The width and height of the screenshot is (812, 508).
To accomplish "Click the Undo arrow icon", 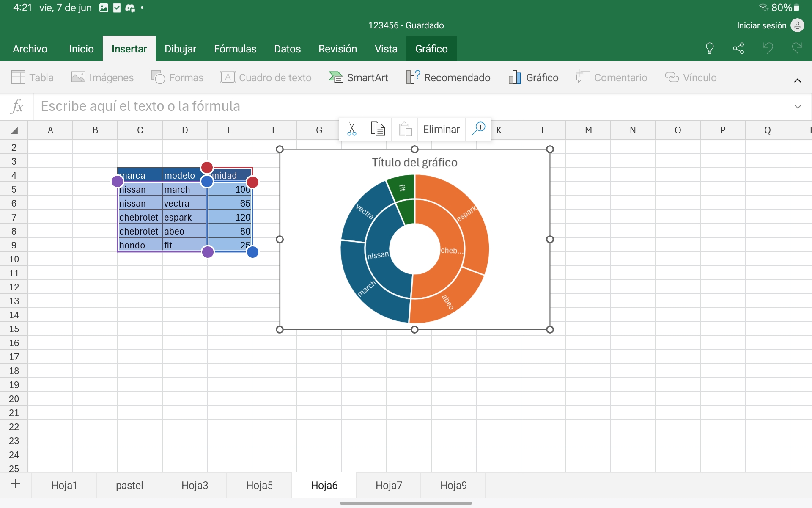I will 768,48.
